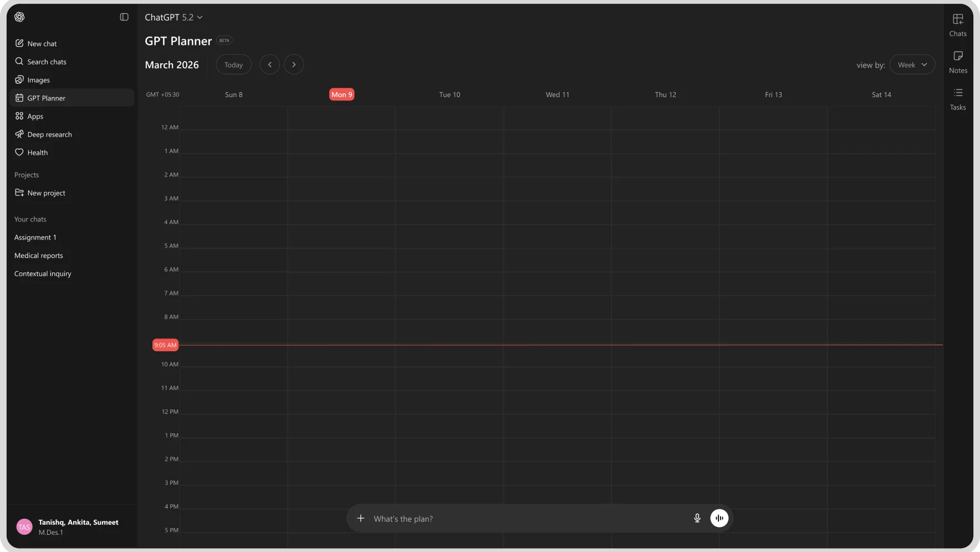Click the BETA badge next to GPT Planner
The width and height of the screenshot is (980, 552).
click(224, 40)
